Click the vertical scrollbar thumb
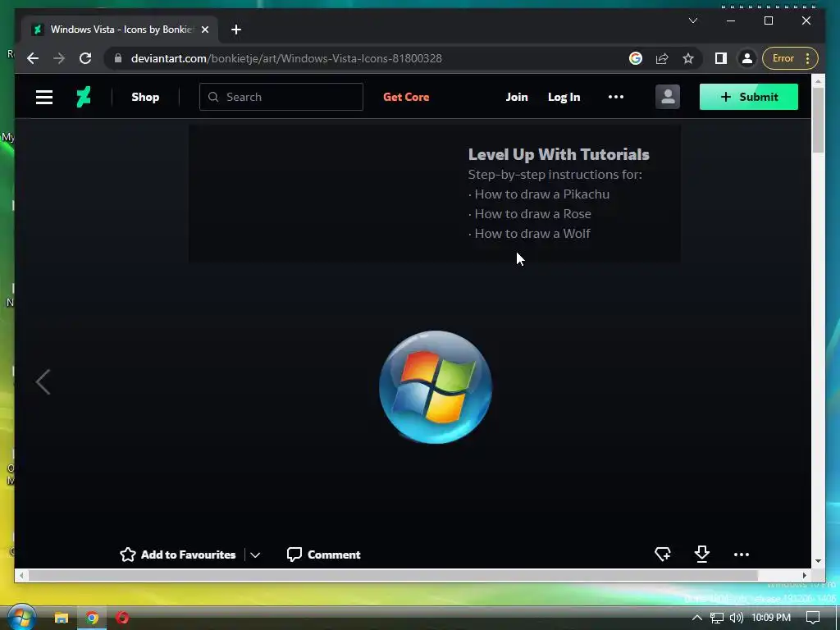 click(x=818, y=120)
